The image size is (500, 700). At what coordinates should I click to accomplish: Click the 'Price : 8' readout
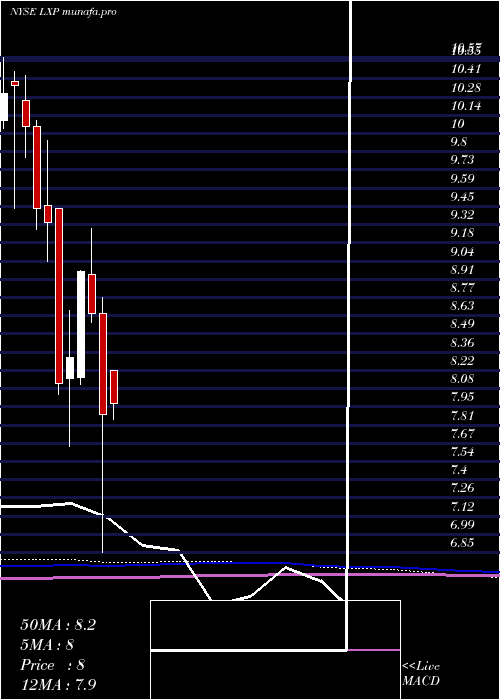coord(53,665)
